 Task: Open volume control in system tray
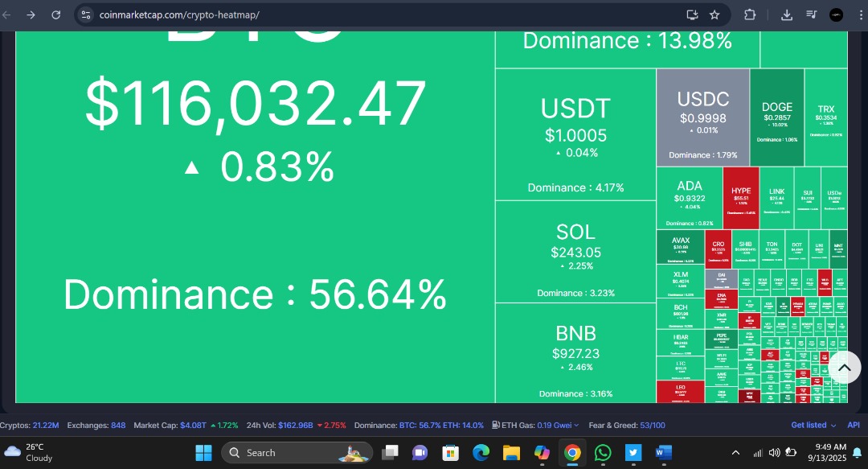(x=774, y=453)
